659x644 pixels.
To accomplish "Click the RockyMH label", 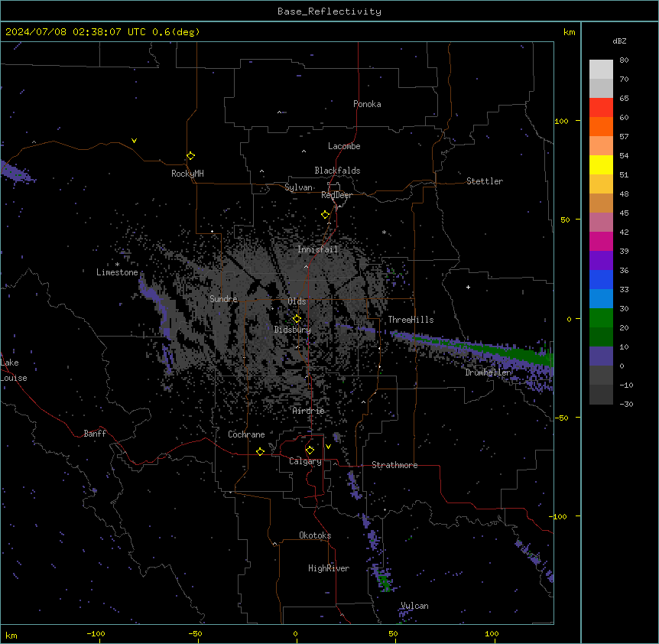I will (187, 174).
